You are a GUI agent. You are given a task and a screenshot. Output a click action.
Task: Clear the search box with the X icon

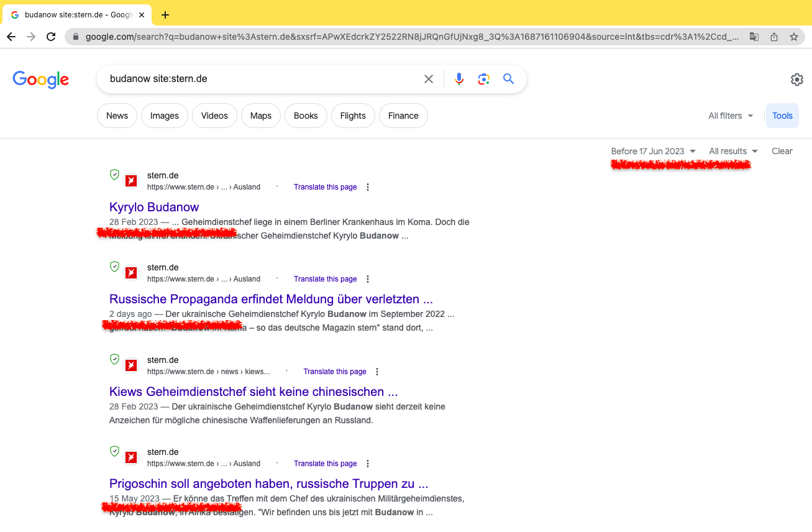[429, 79]
